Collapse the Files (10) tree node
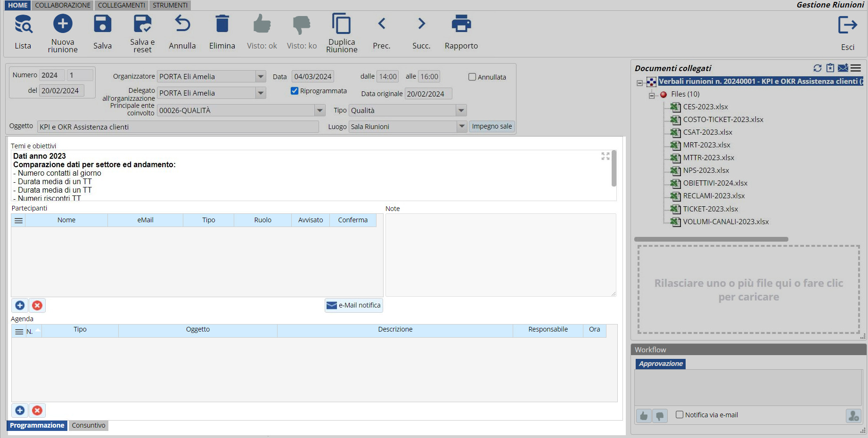Image resolution: width=868 pixels, height=438 pixels. coord(652,95)
